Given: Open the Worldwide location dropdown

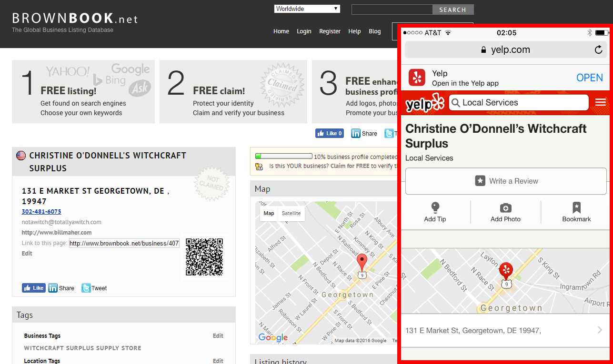Looking at the screenshot, I should [x=307, y=9].
